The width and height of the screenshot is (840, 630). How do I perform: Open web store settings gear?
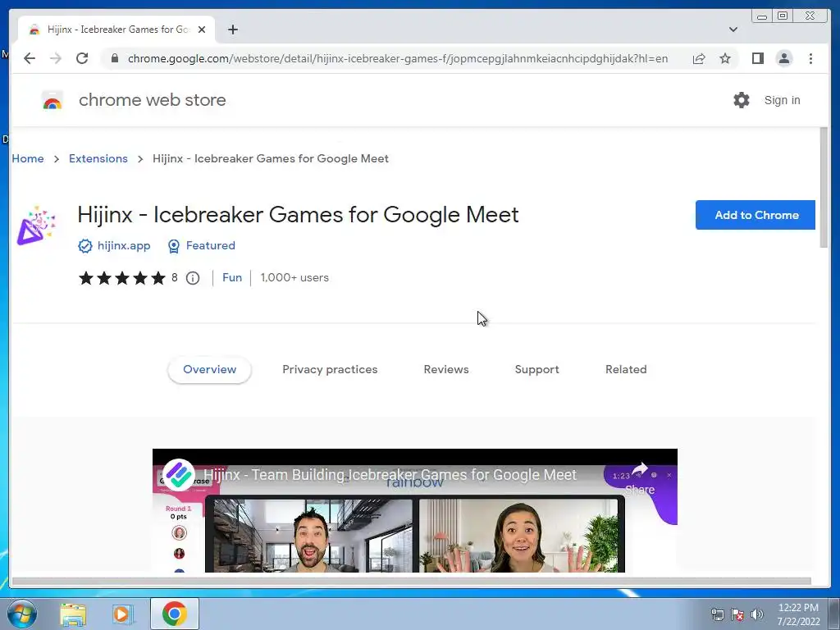[x=742, y=100]
